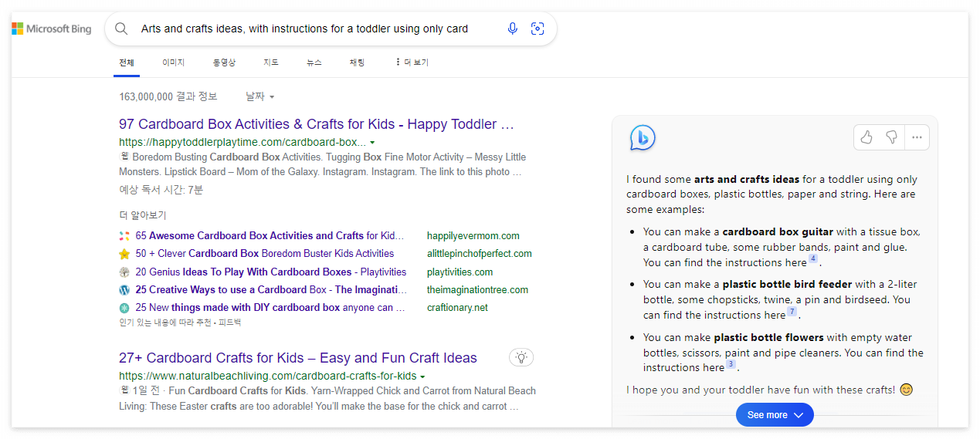This screenshot has height=439, width=980.
Task: Open 25 New things made with DIY link
Action: [x=270, y=308]
